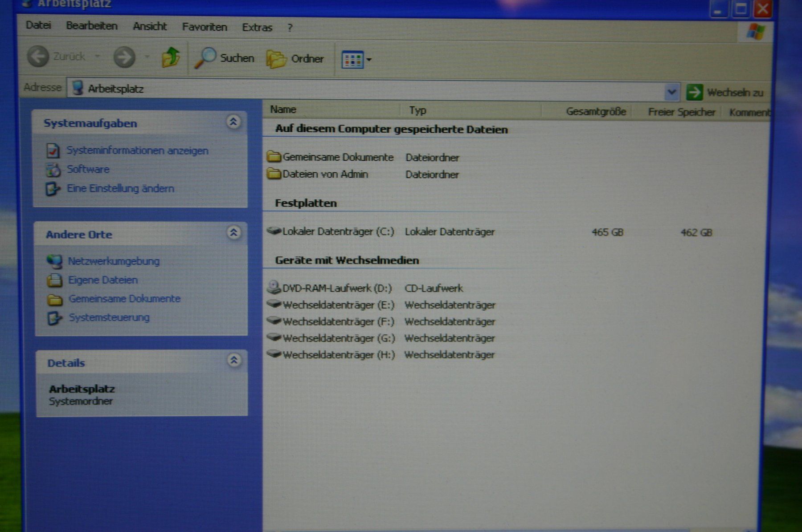The width and height of the screenshot is (802, 532).
Task: Click the Netzwerkumgebung globe icon
Action: click(x=54, y=261)
